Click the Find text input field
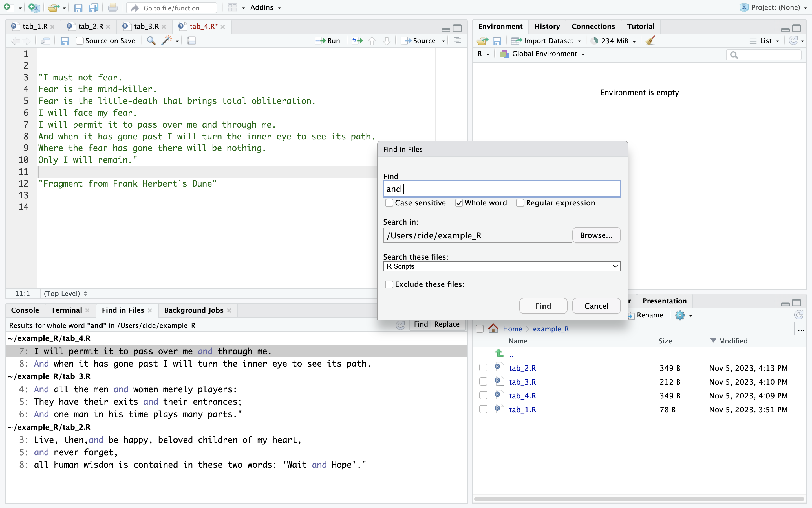The image size is (812, 508). click(502, 189)
